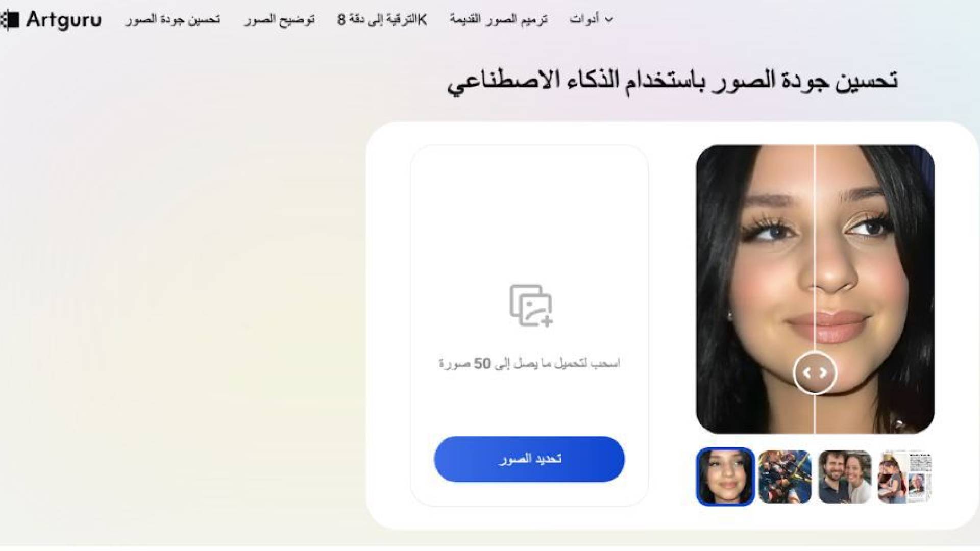The width and height of the screenshot is (980, 551).
Task: Click the blue تحديد الصور button
Action: [x=529, y=459]
